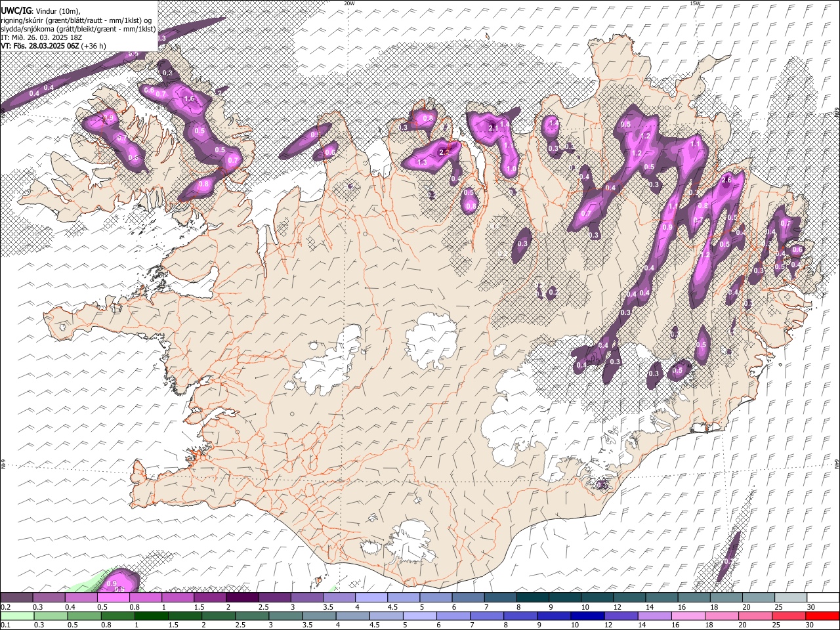Viewport: 840px width, 630px height.
Task: Click the dark green swatch between 1 and 1.5 on the bottom scale
Action: coord(151,616)
